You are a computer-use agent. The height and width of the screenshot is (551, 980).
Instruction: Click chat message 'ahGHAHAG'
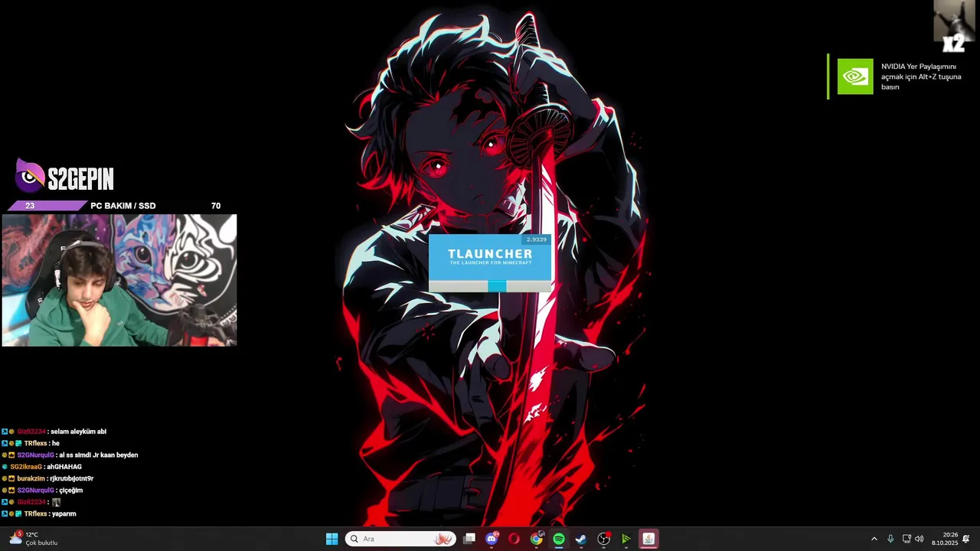point(66,467)
